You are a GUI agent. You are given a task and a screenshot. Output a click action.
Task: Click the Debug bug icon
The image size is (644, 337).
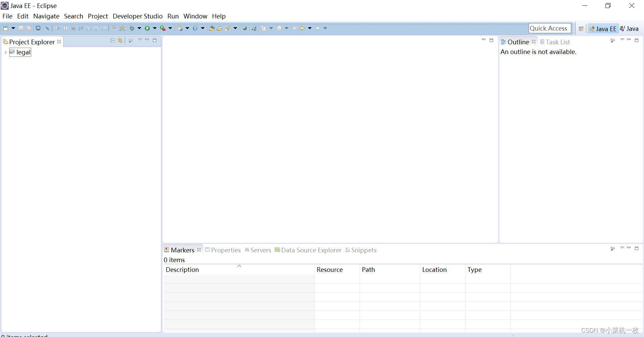tap(132, 28)
